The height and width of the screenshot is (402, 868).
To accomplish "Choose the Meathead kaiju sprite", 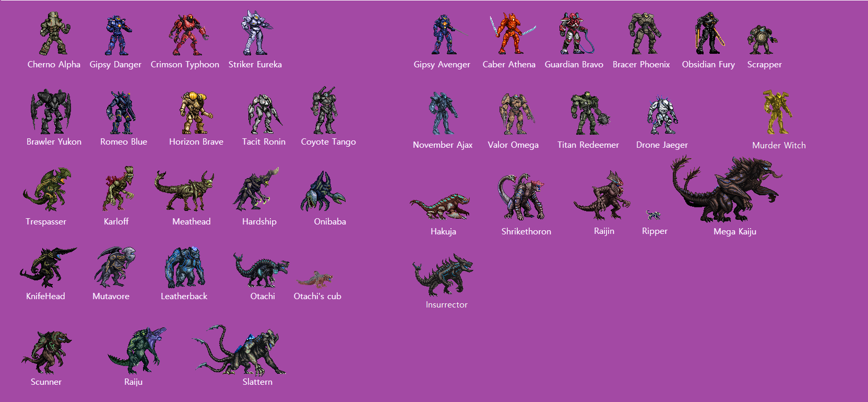I will pos(184,191).
